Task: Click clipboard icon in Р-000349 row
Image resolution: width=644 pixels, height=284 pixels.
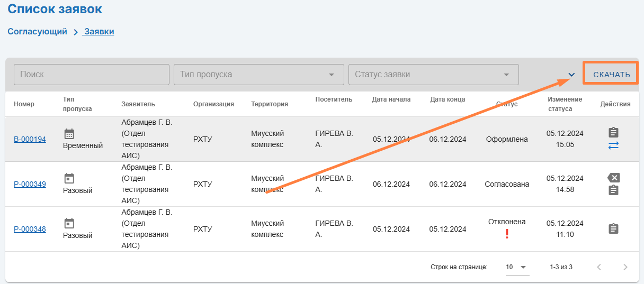Action: [613, 190]
